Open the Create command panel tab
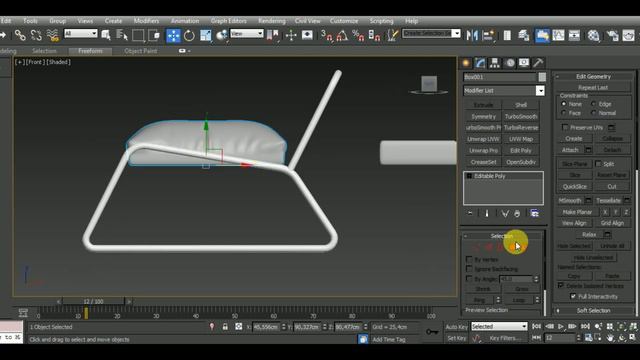Screen dimensions: 640x360 466,63
